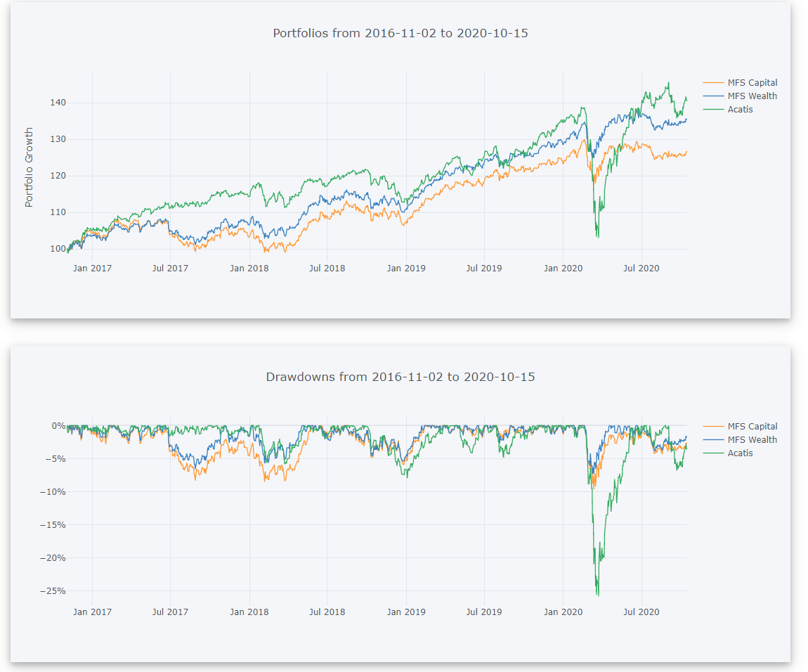Click the blue line swatch in Portfolios legend

713,96
